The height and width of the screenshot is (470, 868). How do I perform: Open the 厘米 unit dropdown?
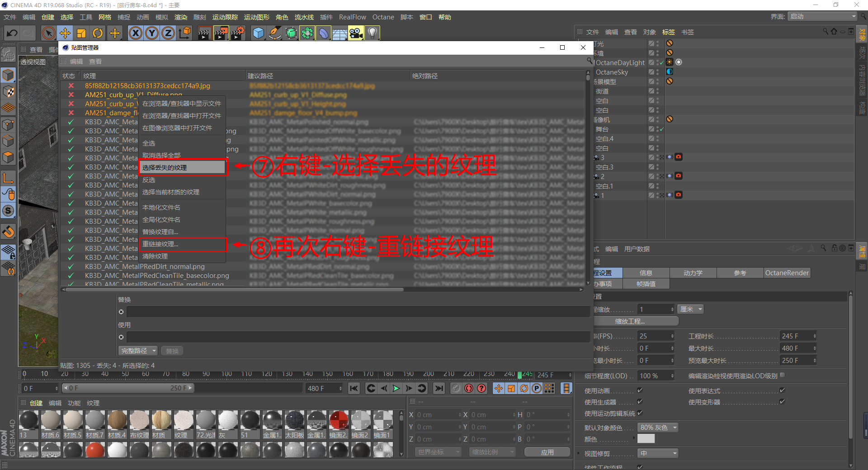[691, 309]
